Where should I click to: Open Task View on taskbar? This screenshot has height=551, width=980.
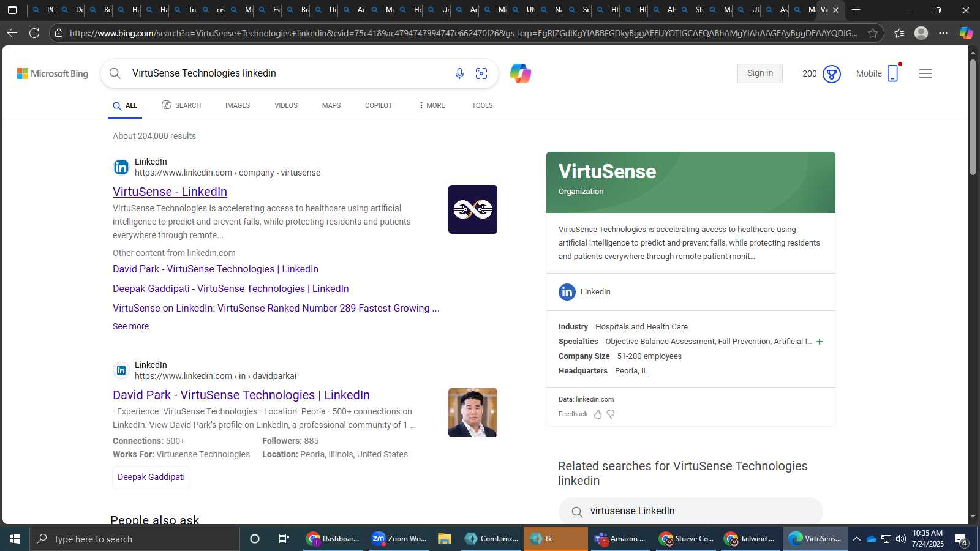pyautogui.click(x=284, y=539)
